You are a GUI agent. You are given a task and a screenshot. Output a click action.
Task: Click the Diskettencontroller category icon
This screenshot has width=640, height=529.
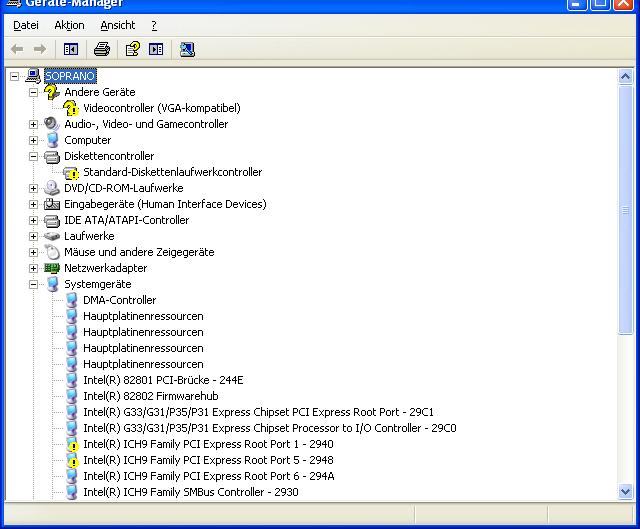point(52,156)
